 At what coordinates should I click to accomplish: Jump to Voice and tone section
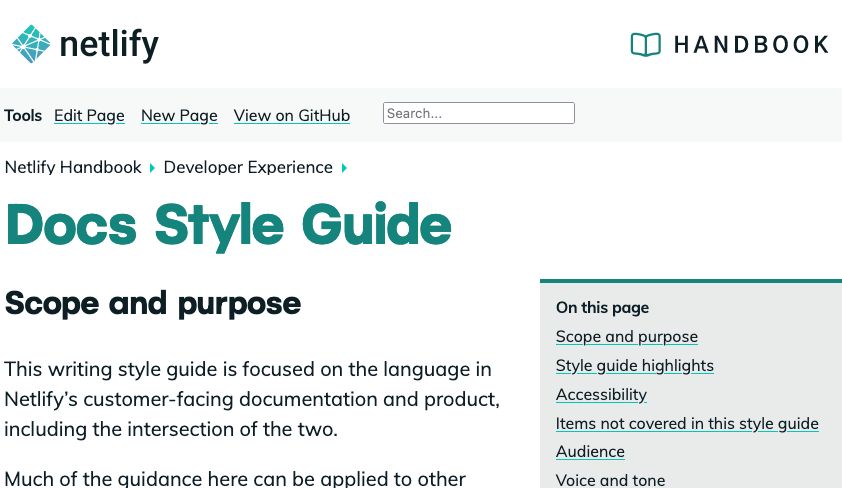click(x=610, y=479)
